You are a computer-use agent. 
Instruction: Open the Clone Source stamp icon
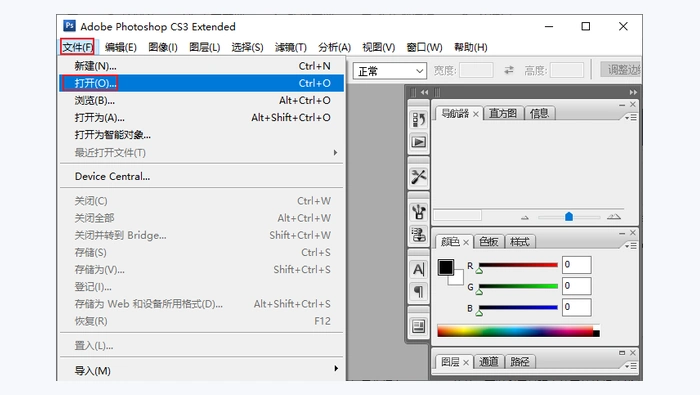click(419, 234)
